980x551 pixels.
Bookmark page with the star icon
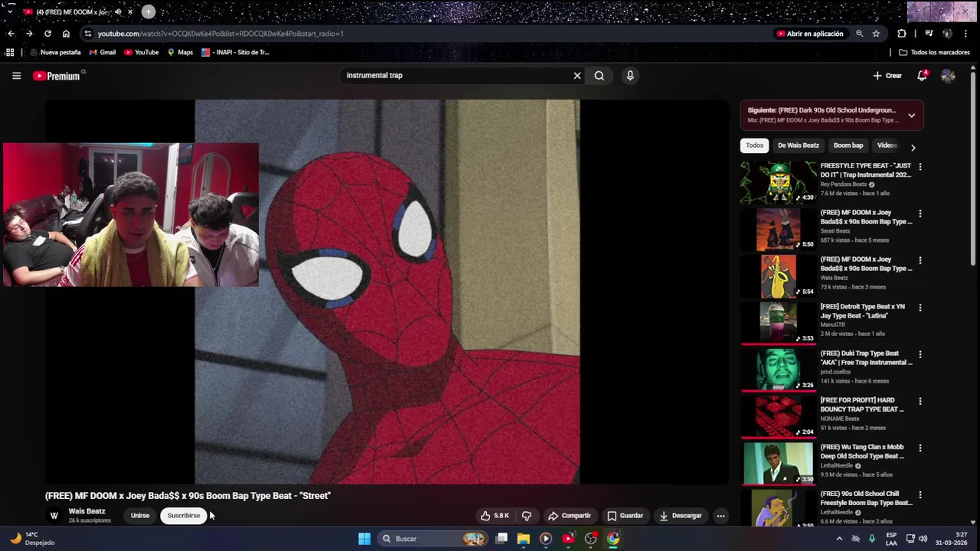(876, 34)
